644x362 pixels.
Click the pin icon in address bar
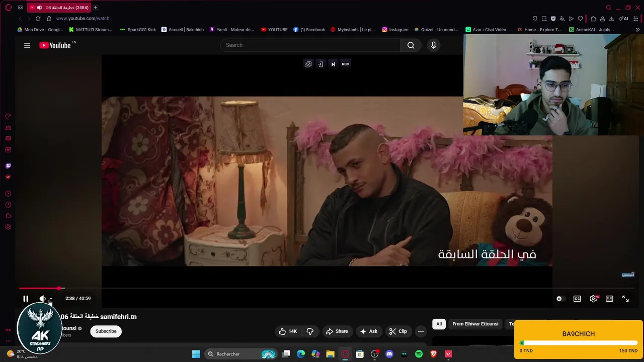(x=535, y=19)
